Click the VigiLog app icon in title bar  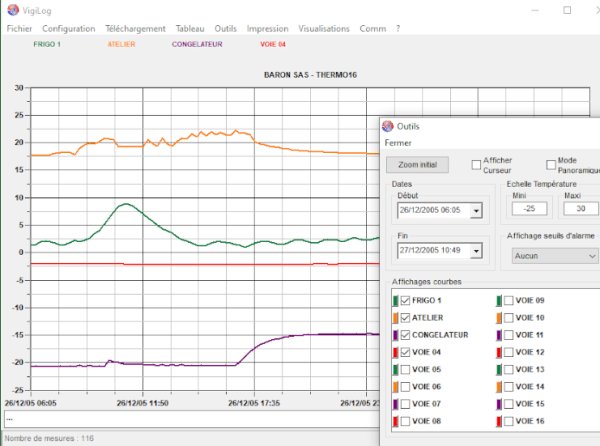(13, 10)
